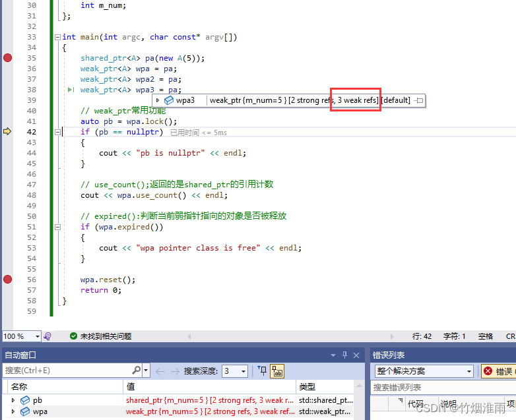The width and height of the screenshot is (516, 420).
Task: Open the search options dropdown arrow
Action: [146, 371]
